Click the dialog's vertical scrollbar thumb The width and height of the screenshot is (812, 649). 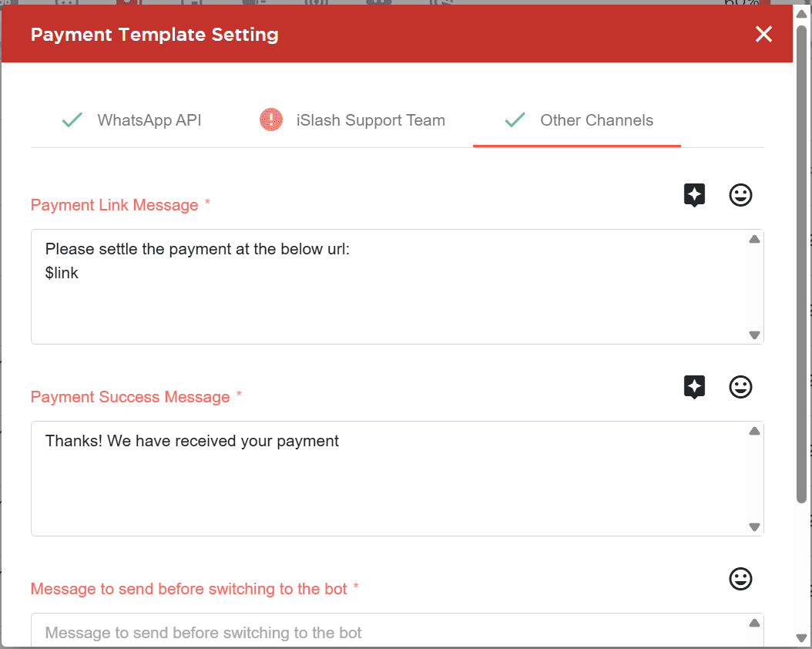[801, 264]
